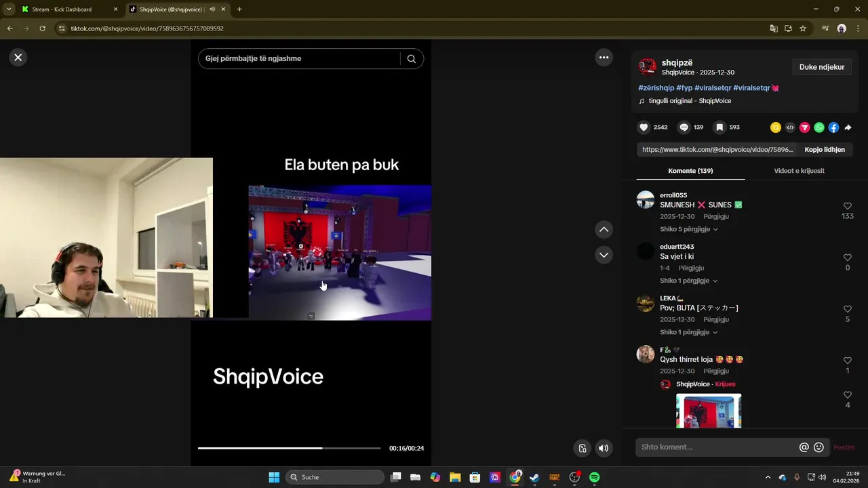
Task: Reply to errol055's comment via Përgjigju
Action: (x=716, y=217)
